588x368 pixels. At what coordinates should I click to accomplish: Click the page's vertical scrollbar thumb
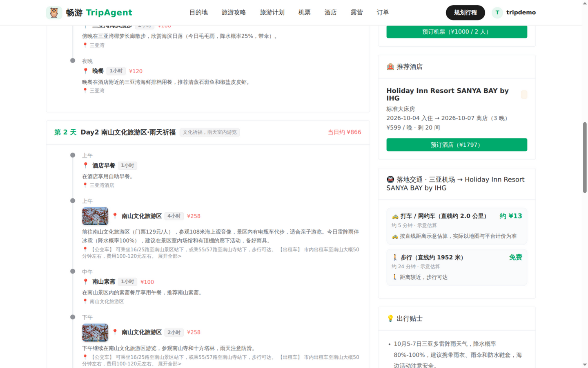(x=585, y=157)
